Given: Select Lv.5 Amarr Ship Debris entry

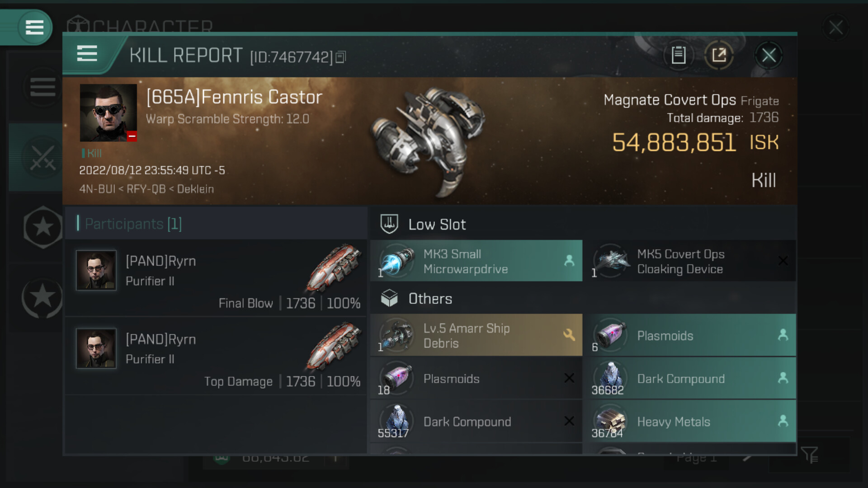Looking at the screenshot, I should pyautogui.click(x=476, y=335).
